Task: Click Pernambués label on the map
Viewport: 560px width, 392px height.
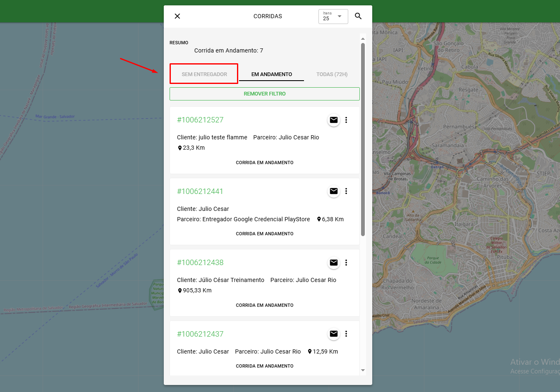Action: [459, 127]
